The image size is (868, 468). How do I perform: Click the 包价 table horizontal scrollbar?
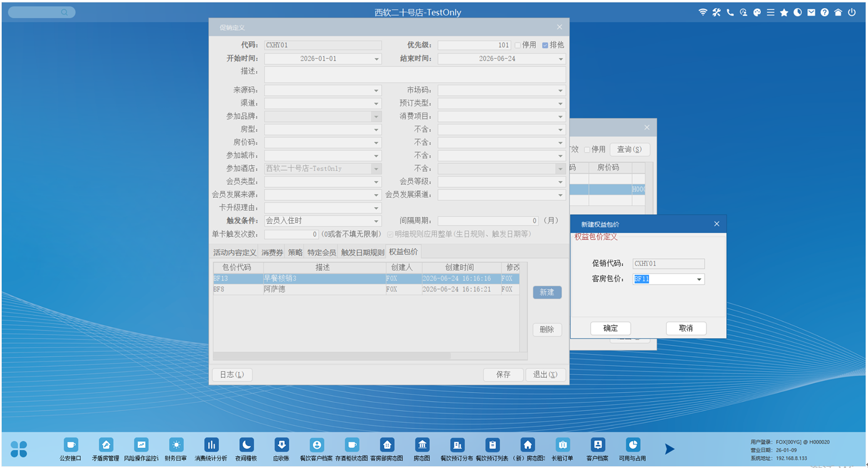[332, 355]
